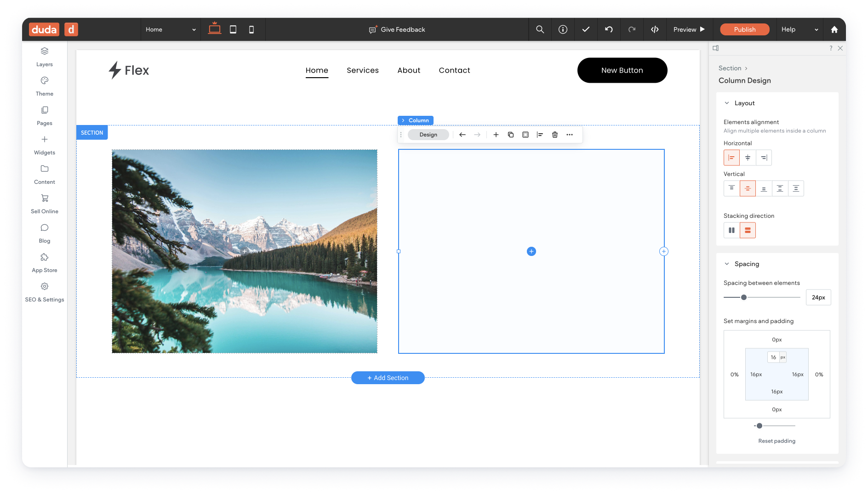The width and height of the screenshot is (868, 494).
Task: Click Reset padding link
Action: click(x=777, y=441)
